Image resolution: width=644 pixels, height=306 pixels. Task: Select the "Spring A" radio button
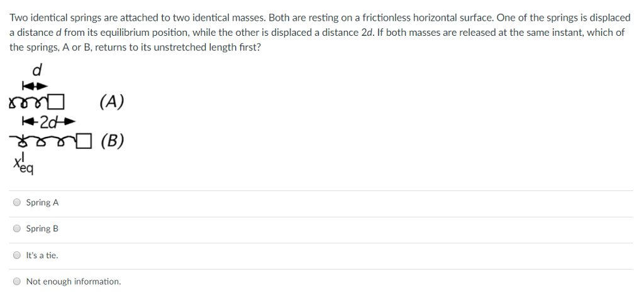17,202
